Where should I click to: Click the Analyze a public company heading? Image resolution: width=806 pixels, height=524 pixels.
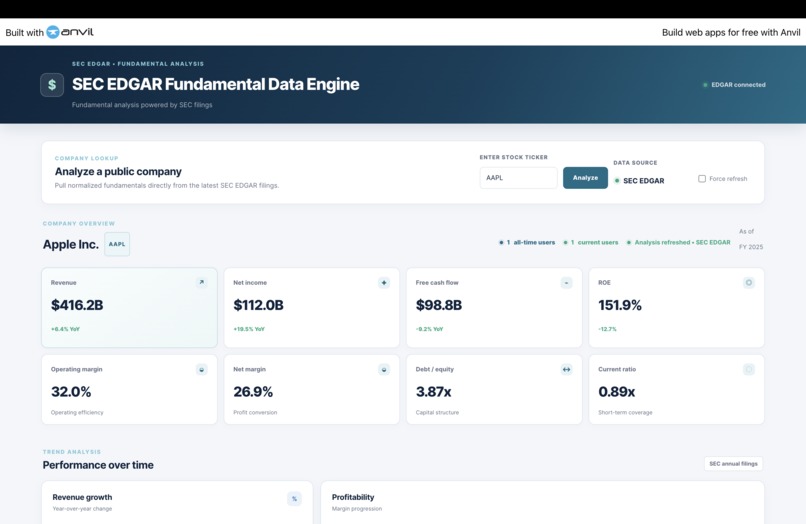118,171
